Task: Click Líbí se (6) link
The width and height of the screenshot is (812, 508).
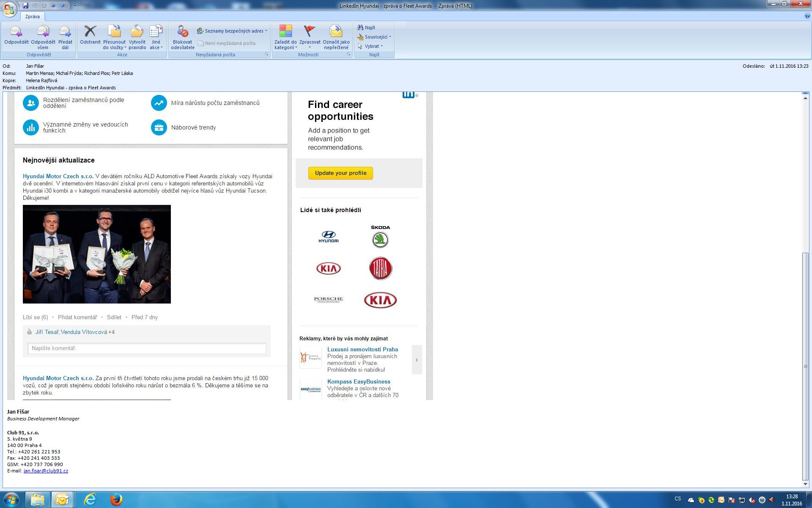Action: (x=36, y=317)
